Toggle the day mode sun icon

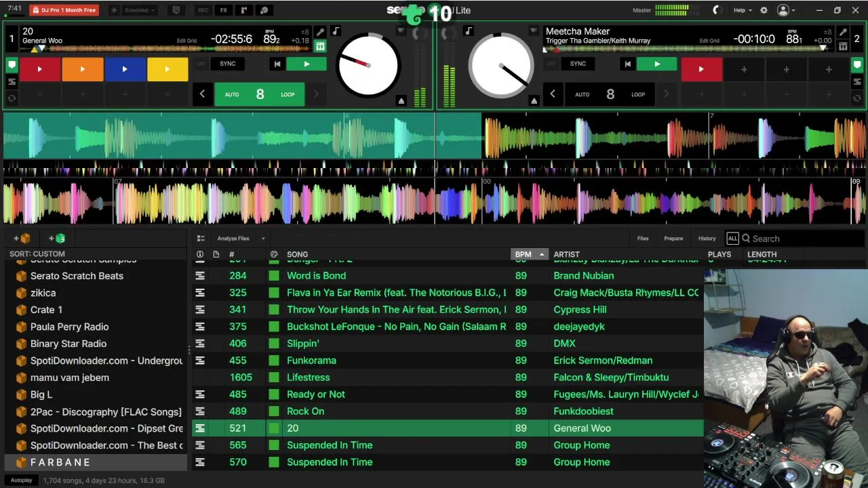click(x=113, y=10)
